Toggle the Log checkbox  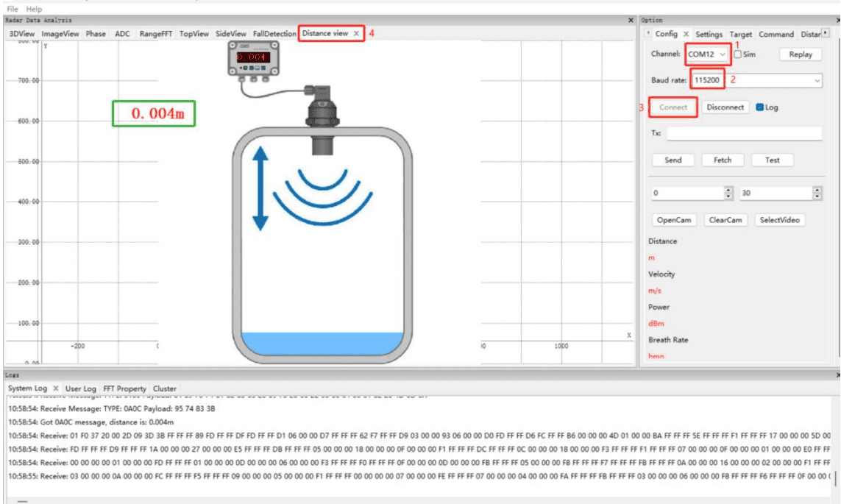(760, 107)
